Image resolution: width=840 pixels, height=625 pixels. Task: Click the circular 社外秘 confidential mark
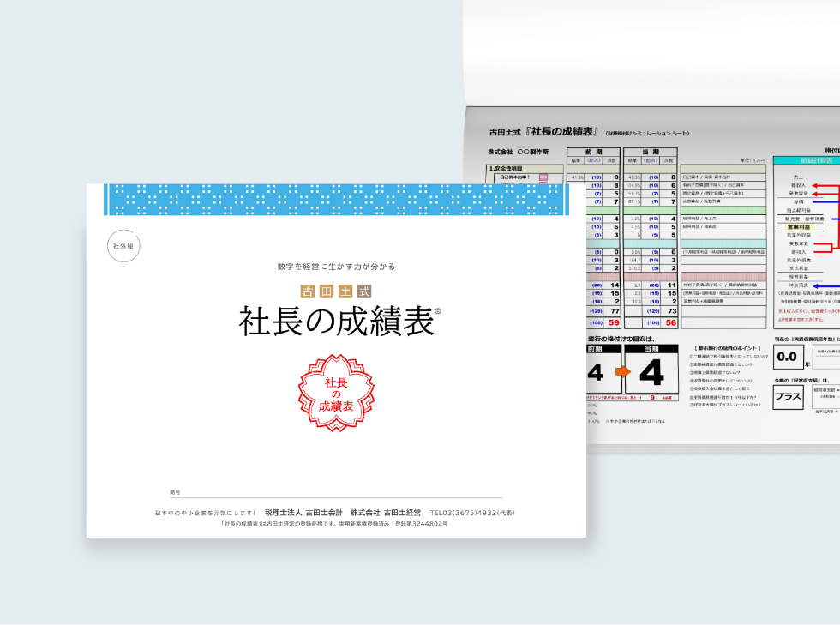click(123, 246)
